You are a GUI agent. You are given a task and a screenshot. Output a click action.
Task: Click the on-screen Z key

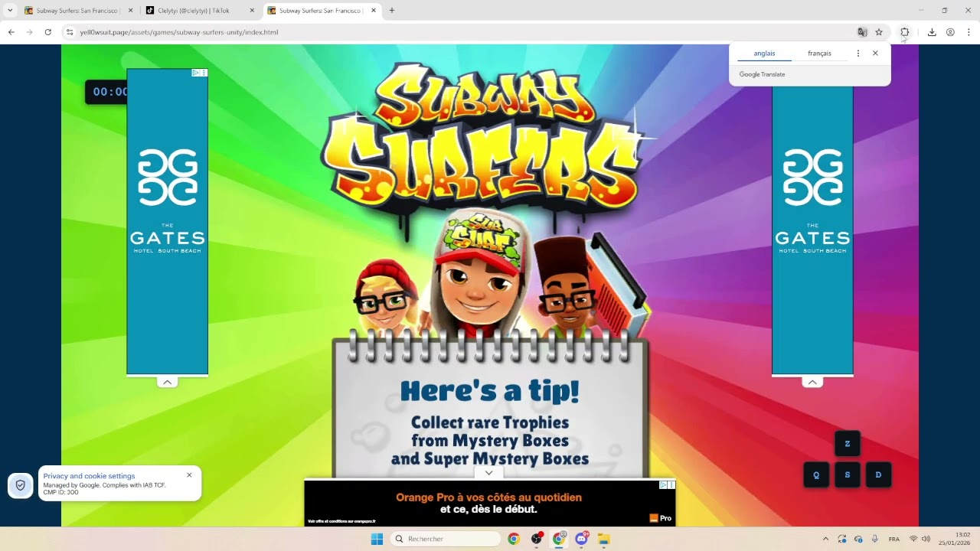[x=847, y=444]
